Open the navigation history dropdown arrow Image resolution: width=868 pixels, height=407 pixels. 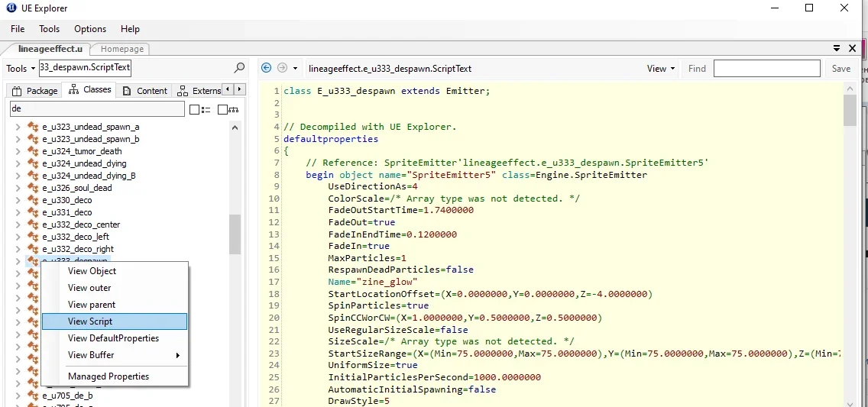coord(295,69)
